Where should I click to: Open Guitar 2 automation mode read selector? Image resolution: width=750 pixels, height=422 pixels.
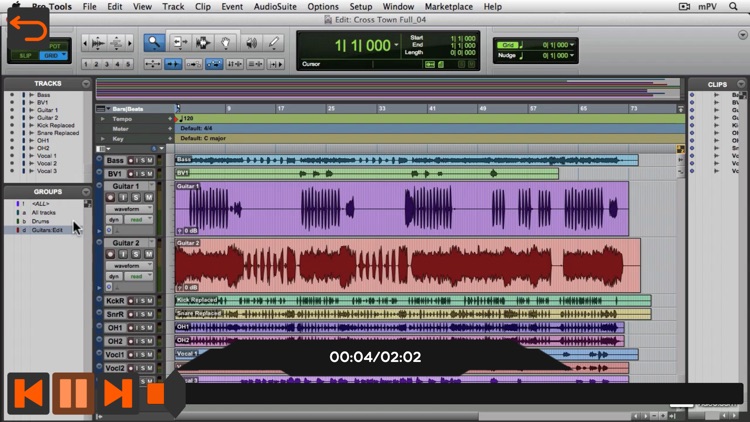(x=139, y=277)
